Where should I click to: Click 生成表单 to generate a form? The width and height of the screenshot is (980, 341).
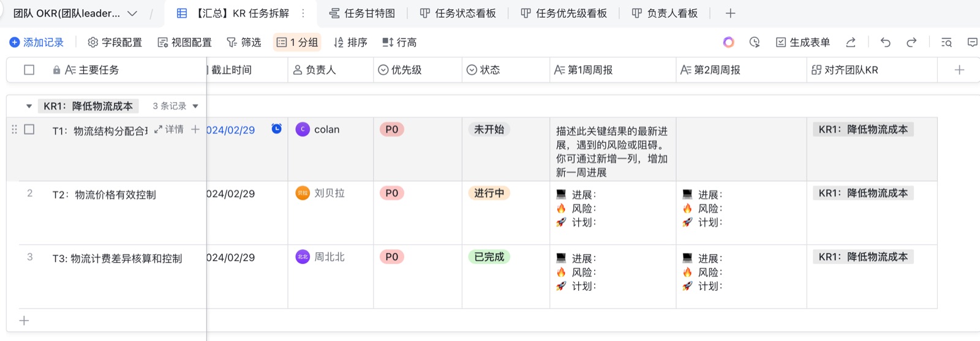(803, 42)
